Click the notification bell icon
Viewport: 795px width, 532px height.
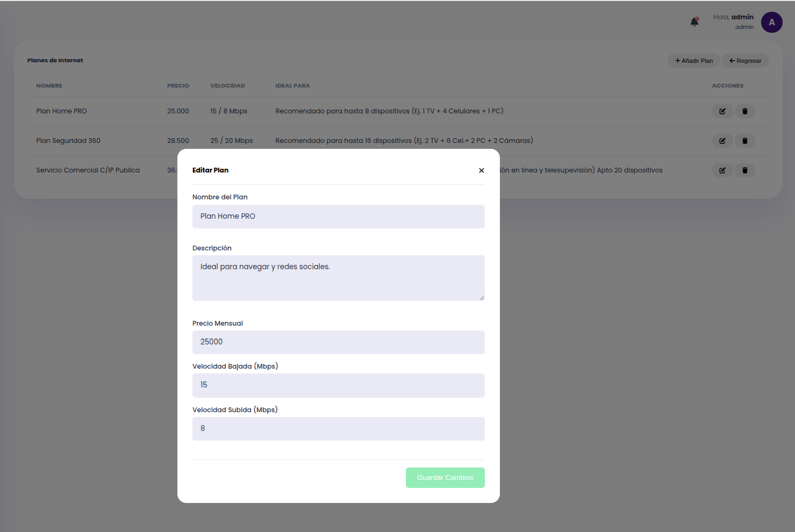pos(694,22)
